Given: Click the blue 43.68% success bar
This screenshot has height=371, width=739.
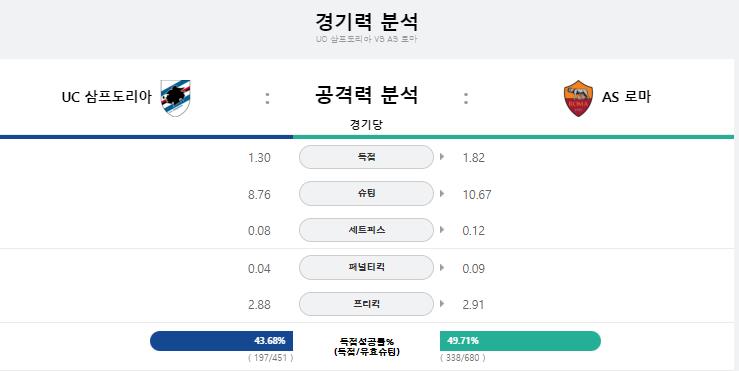Looking at the screenshot, I should [222, 341].
